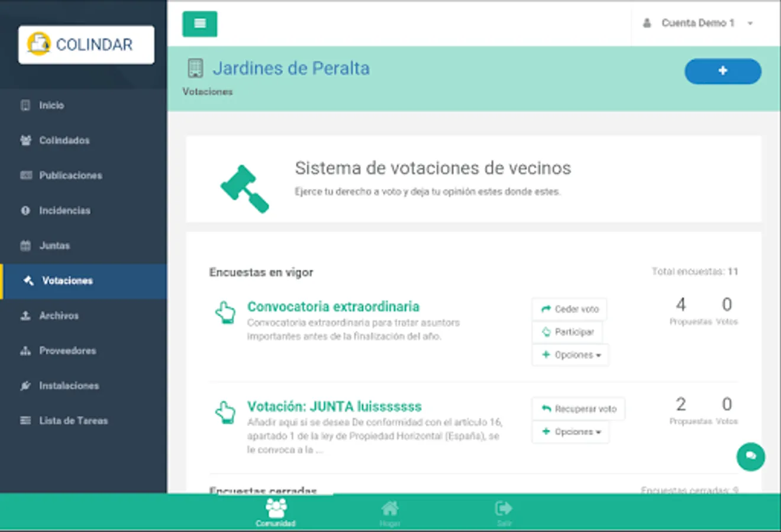Select the Juntas calendar icon
781x532 pixels.
coord(25,245)
